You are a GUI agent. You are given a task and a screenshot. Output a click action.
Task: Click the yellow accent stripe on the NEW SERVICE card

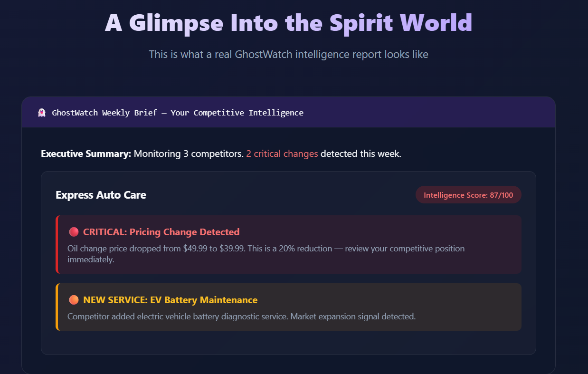(57, 307)
